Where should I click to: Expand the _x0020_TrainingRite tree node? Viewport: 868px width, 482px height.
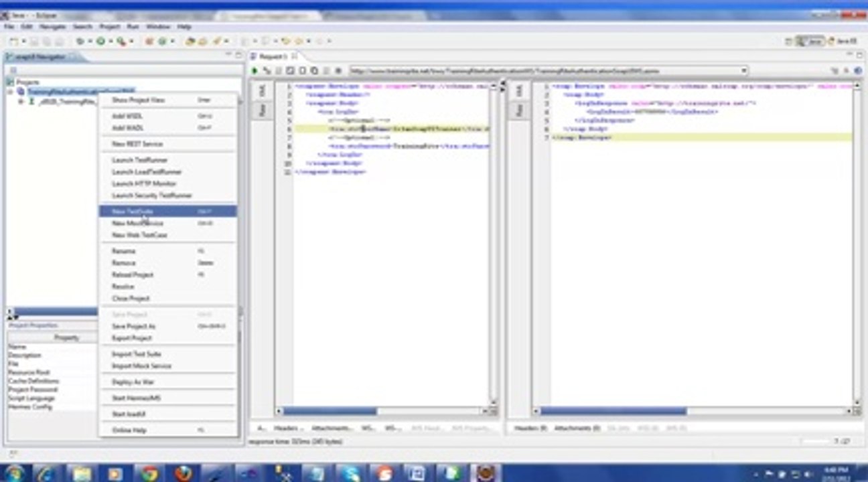click(21, 102)
